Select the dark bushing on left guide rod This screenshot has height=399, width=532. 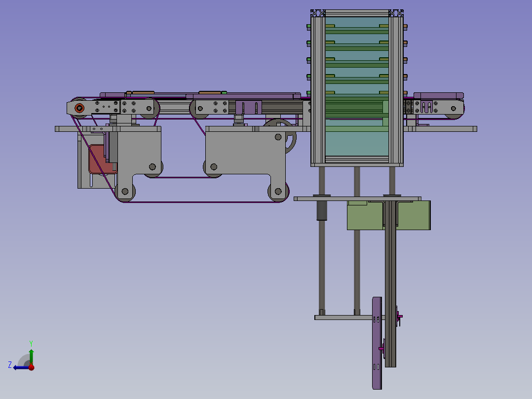pyautogui.click(x=322, y=210)
